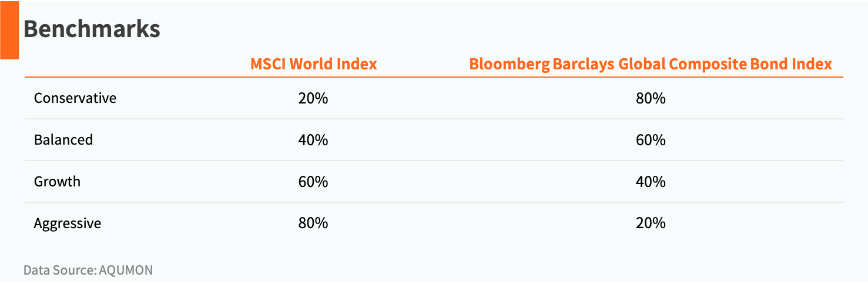This screenshot has width=868, height=284.
Task: Click Aggressive's 80% MSCI value
Action: (313, 223)
